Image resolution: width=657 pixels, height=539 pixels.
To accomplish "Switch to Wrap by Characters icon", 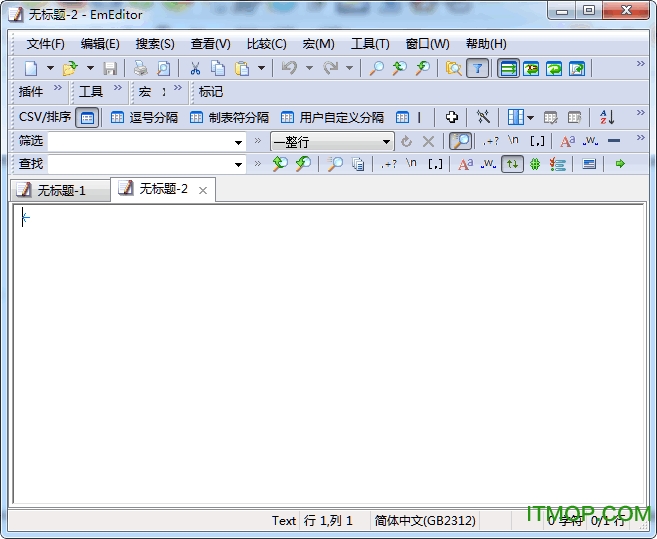I will (x=531, y=68).
